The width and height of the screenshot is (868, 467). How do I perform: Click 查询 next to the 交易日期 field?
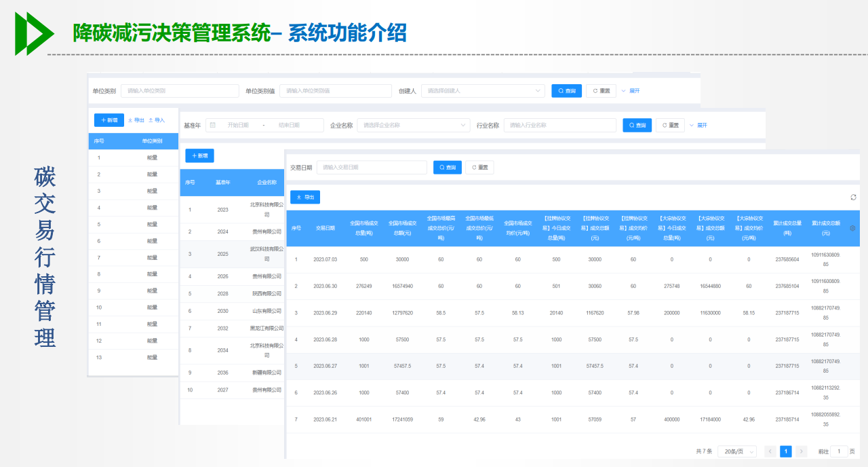[447, 167]
